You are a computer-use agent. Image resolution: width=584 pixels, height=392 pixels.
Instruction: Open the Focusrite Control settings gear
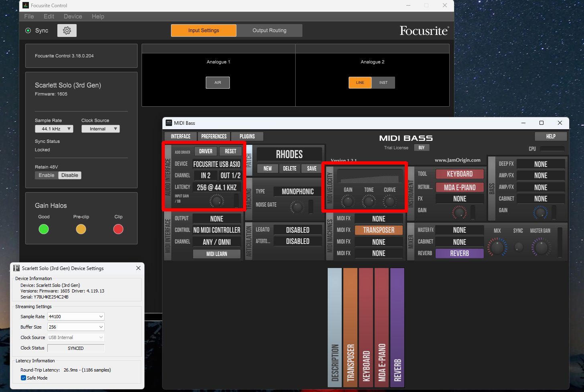point(67,30)
